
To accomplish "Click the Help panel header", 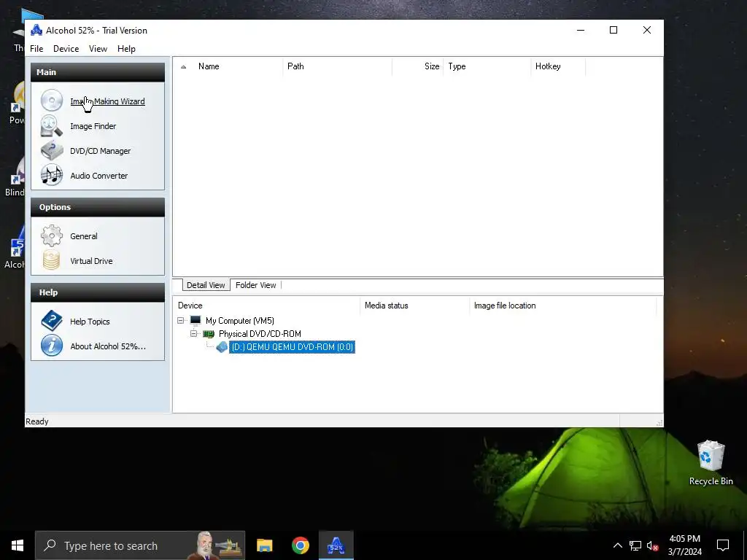I will (x=98, y=292).
